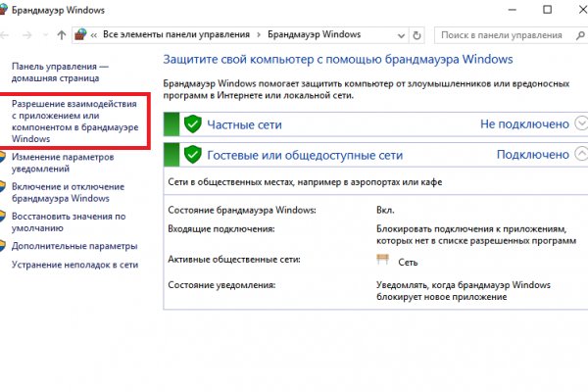Click the Сеть bench network icon

pyautogui.click(x=382, y=260)
